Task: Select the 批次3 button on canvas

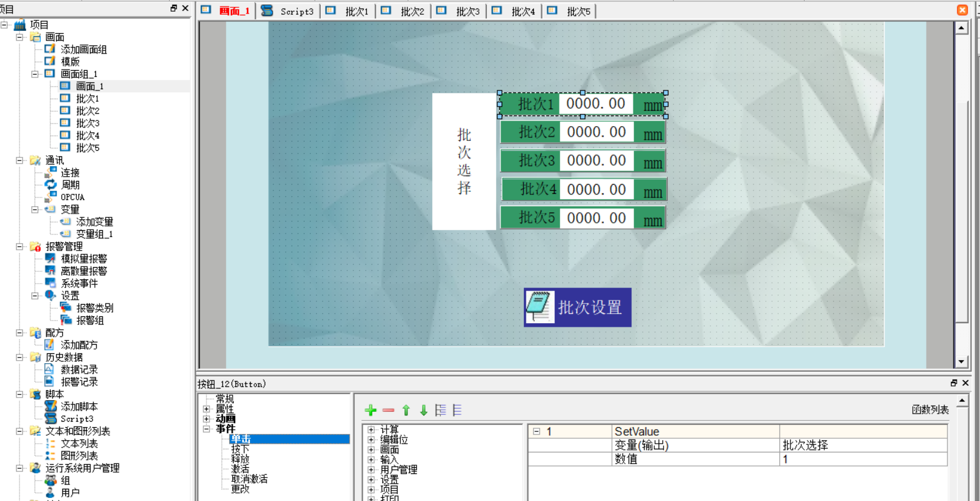Action: tap(583, 161)
